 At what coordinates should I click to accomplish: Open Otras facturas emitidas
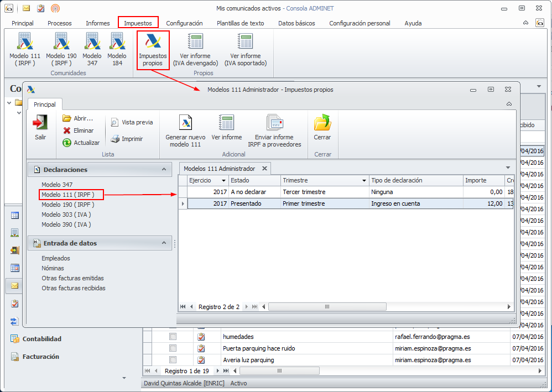(x=72, y=278)
